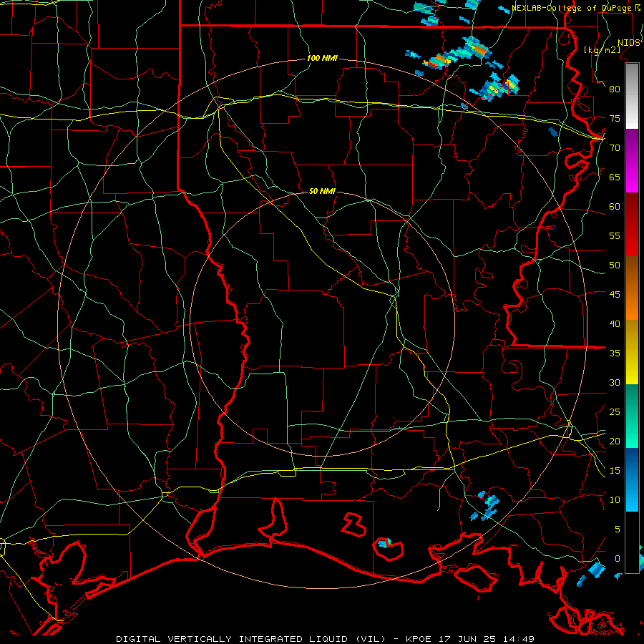Click the yellow segment of the color bar
644x644 pixels.
pyautogui.click(x=632, y=352)
